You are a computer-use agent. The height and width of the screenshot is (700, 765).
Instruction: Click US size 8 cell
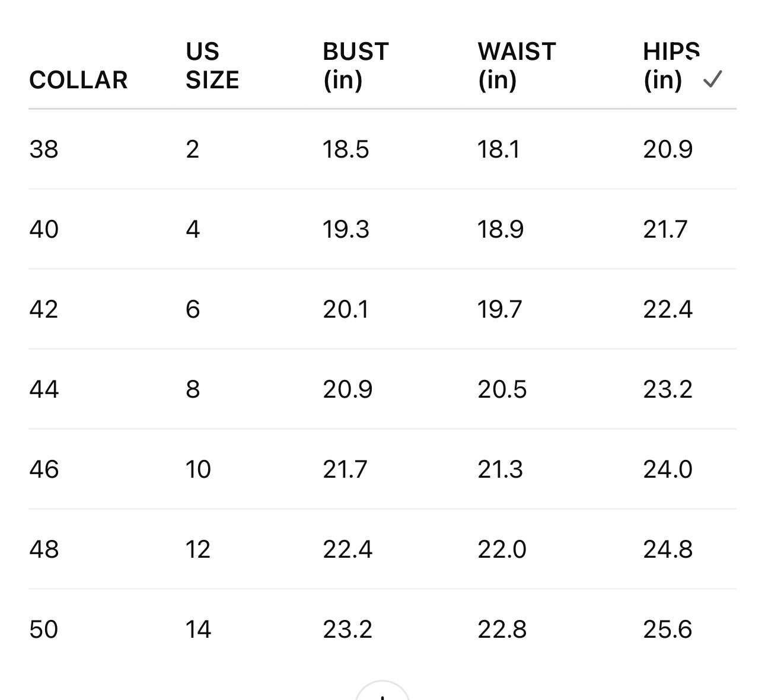(193, 389)
